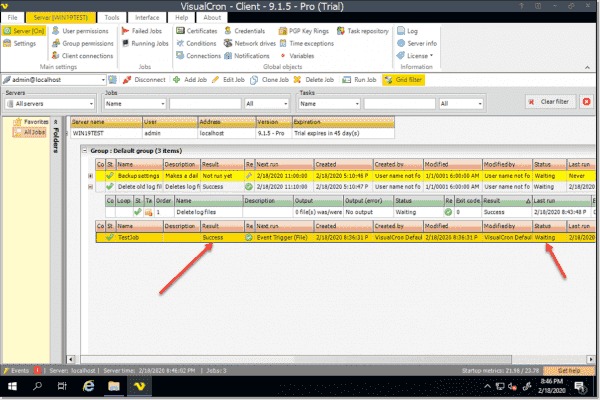600x400 pixels.
Task: Switch to the Help tab
Action: 181,18
